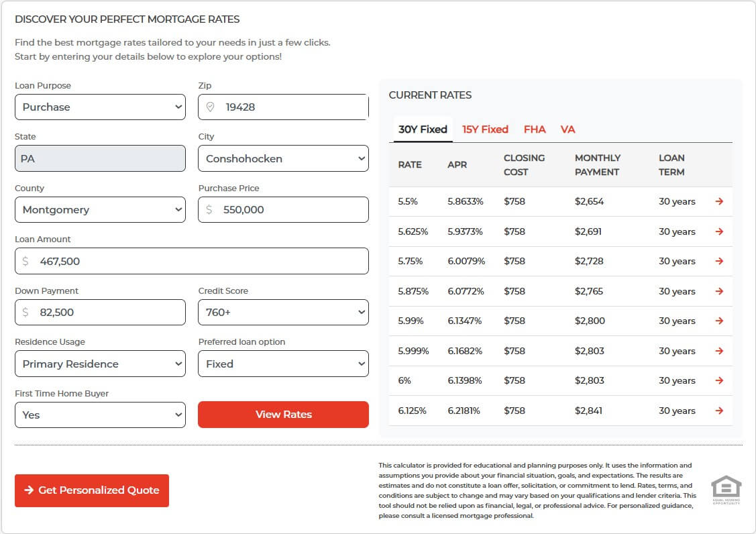Click the arrow icon for the 6.125% rate row
Viewport: 756px width, 534px height.
pos(719,411)
